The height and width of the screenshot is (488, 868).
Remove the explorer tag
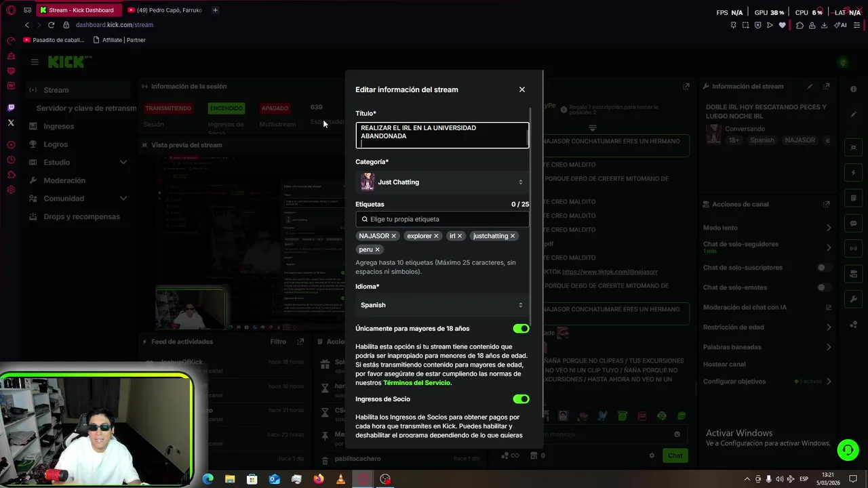(x=436, y=236)
